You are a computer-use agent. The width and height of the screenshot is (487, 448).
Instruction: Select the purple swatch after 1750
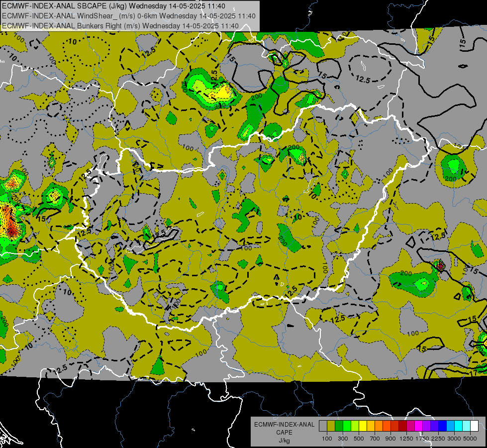click(427, 426)
